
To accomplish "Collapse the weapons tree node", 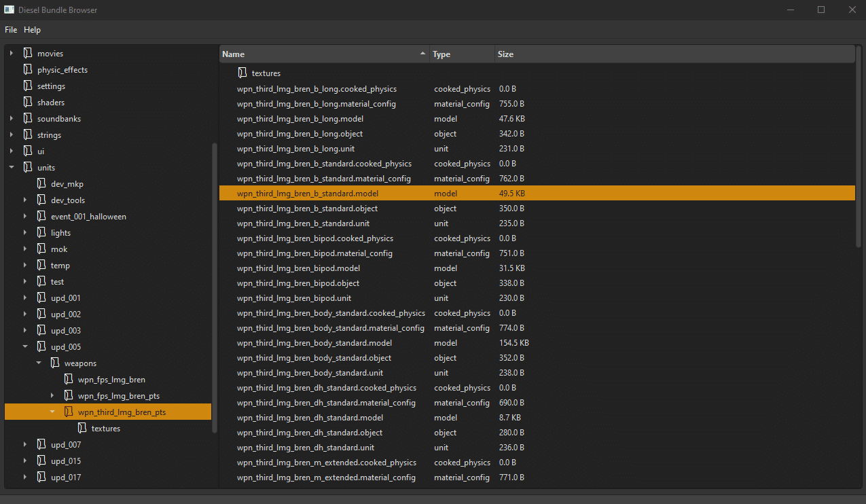I will (39, 363).
